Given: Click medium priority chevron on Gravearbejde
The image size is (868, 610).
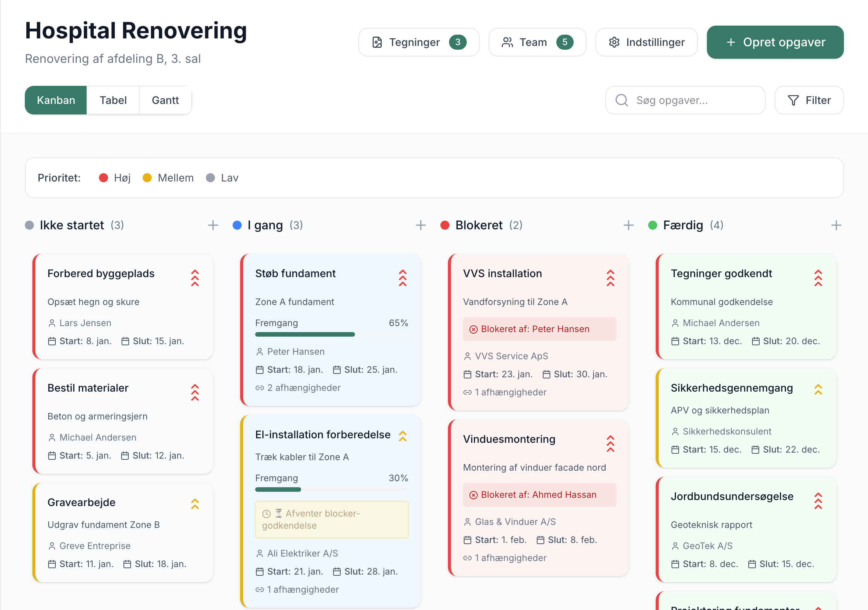Looking at the screenshot, I should pos(195,504).
